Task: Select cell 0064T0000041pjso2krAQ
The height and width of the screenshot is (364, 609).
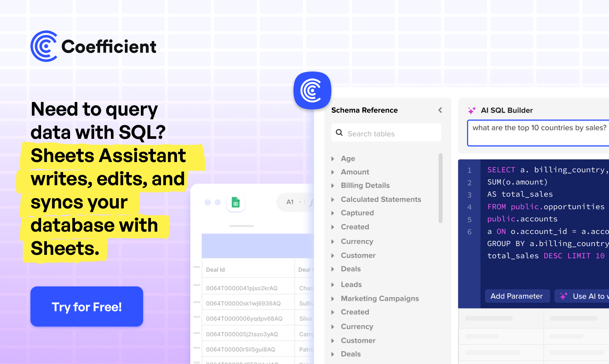Action: (x=248, y=288)
